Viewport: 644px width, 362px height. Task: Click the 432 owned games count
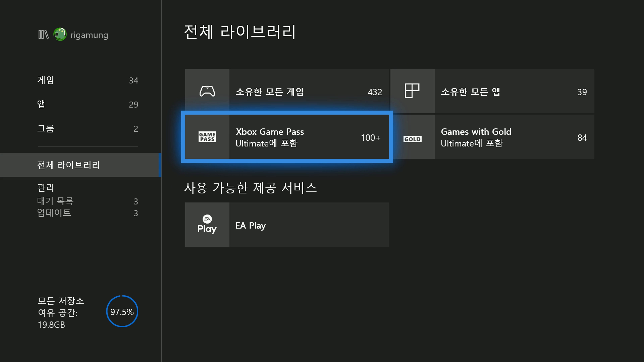(x=375, y=92)
